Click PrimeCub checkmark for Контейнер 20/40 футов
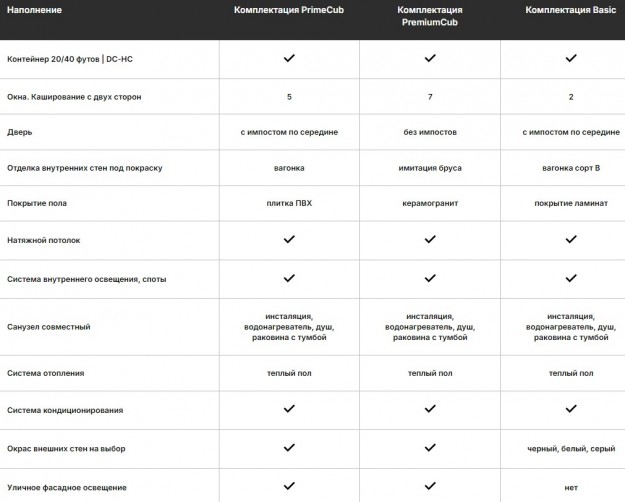Screen dimensions: 625x502 [x=289, y=59]
